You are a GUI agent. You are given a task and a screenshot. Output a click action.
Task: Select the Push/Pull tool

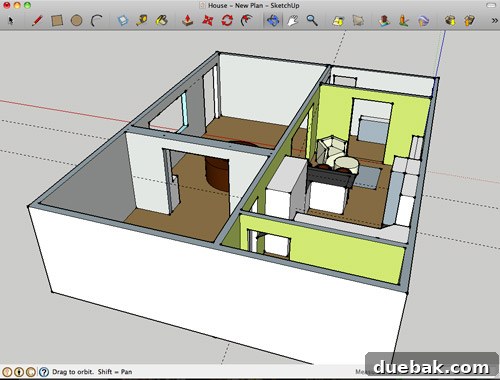(188, 21)
